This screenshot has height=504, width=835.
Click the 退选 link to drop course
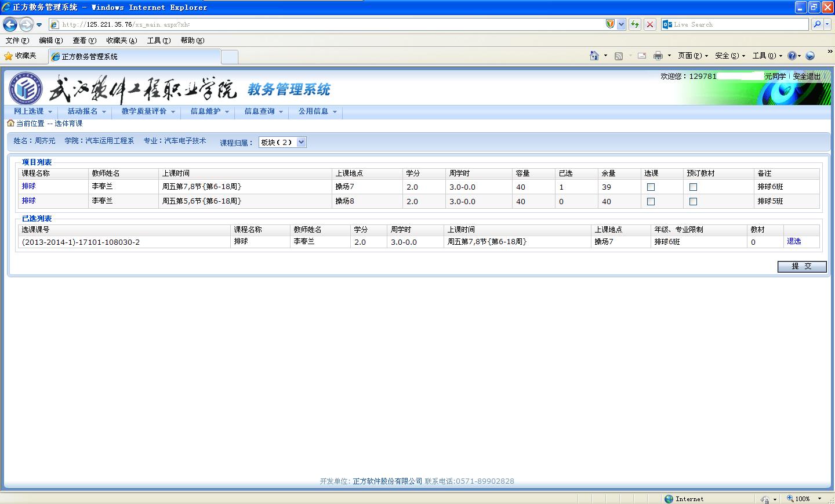tap(794, 241)
